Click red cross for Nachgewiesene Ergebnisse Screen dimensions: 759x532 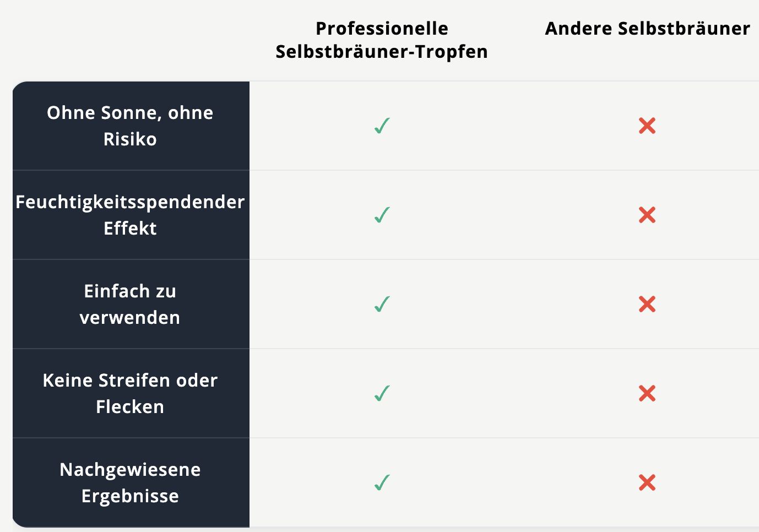coord(647,482)
